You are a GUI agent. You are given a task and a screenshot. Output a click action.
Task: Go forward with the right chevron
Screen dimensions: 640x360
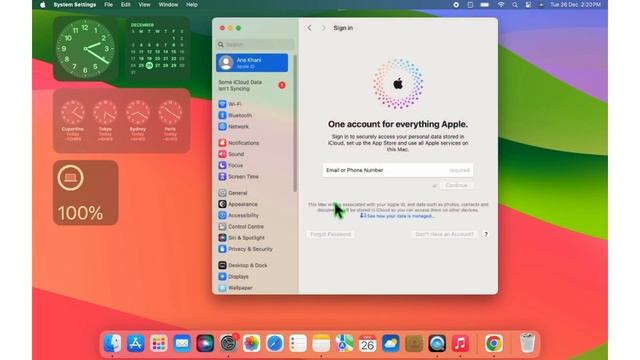323,28
